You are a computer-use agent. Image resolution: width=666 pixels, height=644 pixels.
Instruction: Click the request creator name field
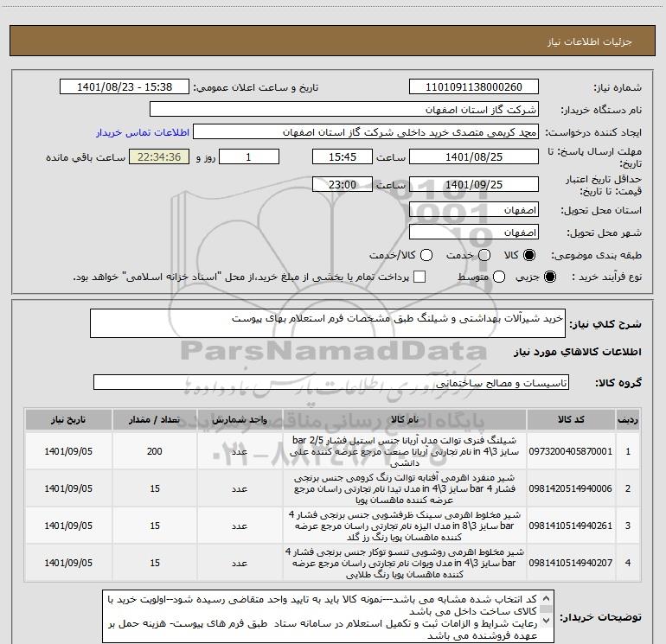point(366,132)
